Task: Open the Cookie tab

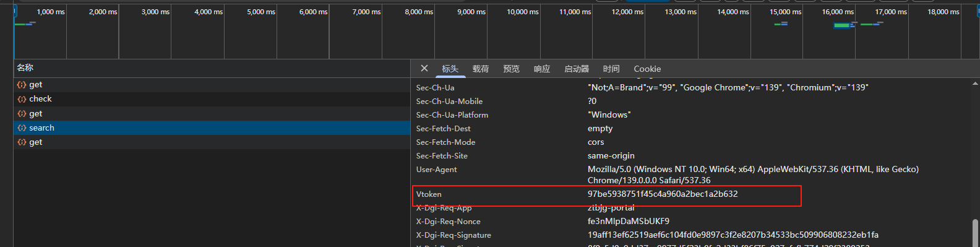Action: (647, 69)
